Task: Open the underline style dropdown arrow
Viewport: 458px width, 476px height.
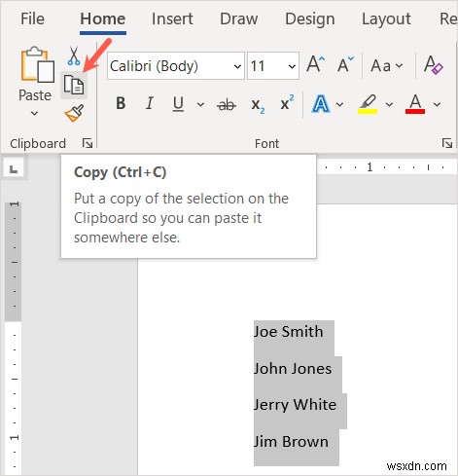Action: point(200,104)
